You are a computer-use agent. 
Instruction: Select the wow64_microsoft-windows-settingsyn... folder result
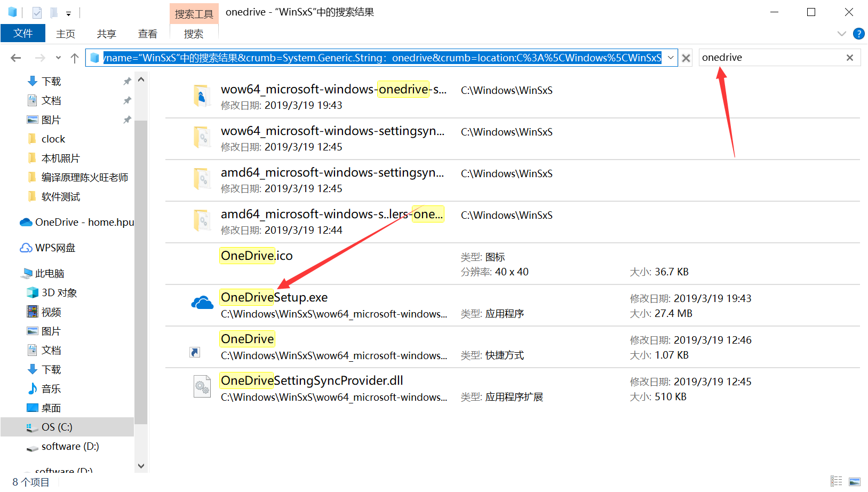point(332,131)
